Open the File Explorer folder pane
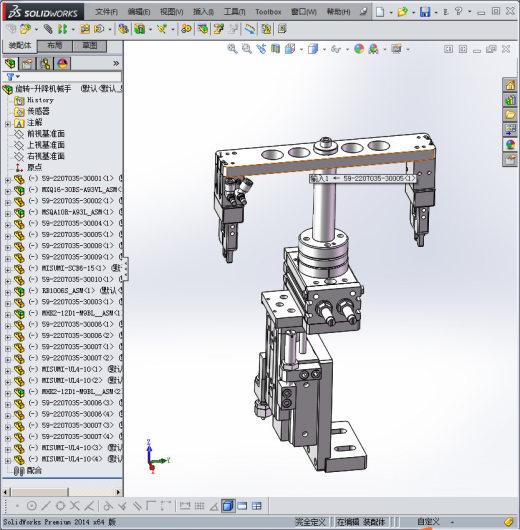520x530 pixels. tap(510, 115)
